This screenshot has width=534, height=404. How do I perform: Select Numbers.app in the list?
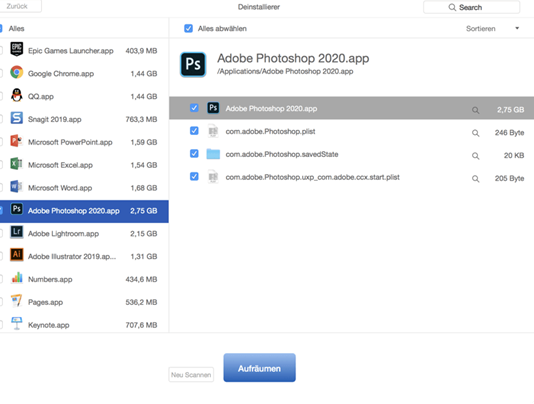click(x=84, y=279)
